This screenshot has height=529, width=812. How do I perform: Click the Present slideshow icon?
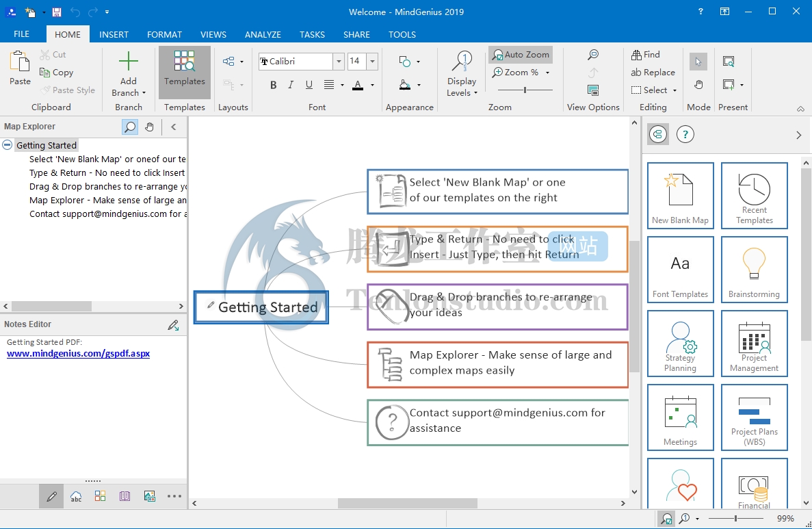728,62
